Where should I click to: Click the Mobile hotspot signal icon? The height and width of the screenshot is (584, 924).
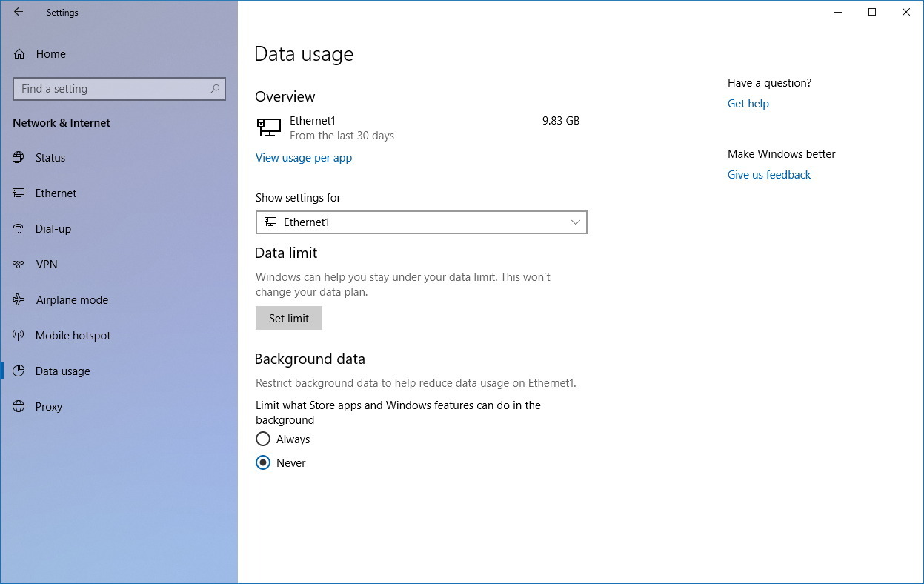tap(19, 336)
